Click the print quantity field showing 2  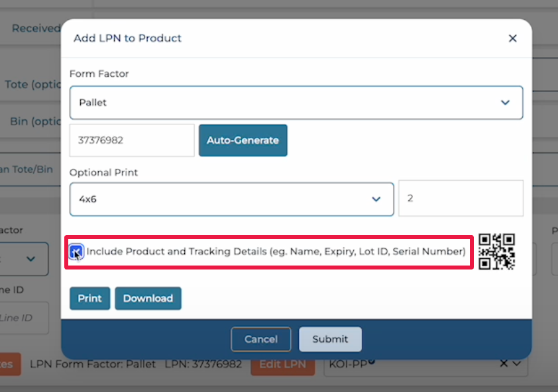coord(461,198)
